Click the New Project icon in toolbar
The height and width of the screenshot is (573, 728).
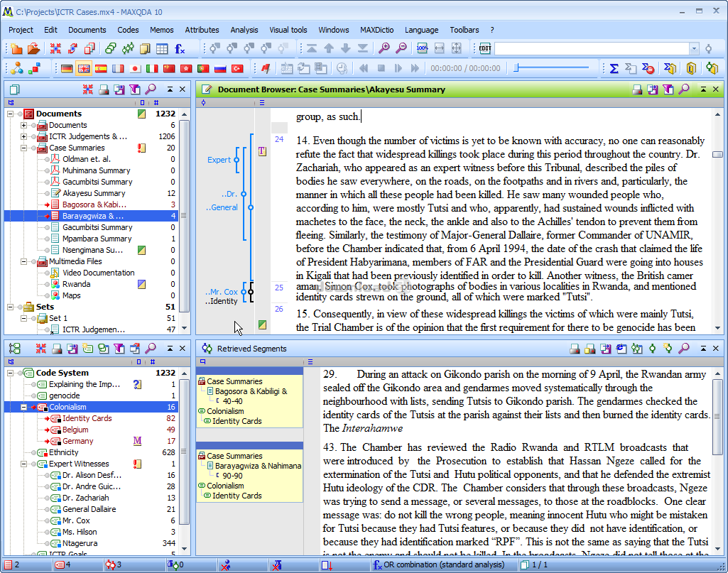pyautogui.click(x=16, y=48)
